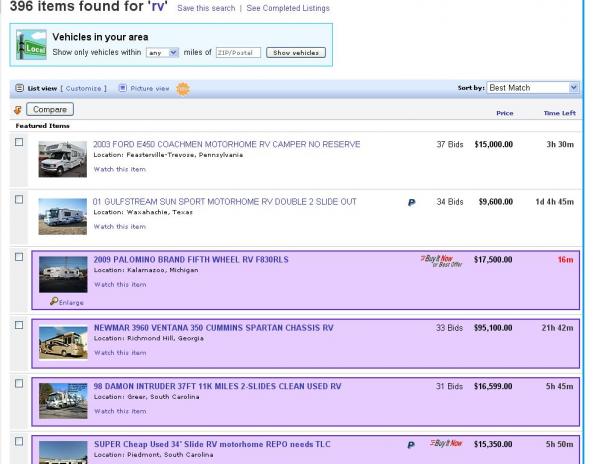Image resolution: width=600 pixels, height=464 pixels.
Task: Click the Local vehicles street sign icon
Action: (x=31, y=45)
